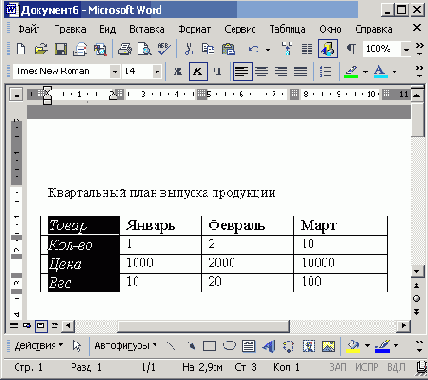Screen dimensions: 428x380
Task: Cut the selection with the scissors icon
Action: [x=189, y=49]
